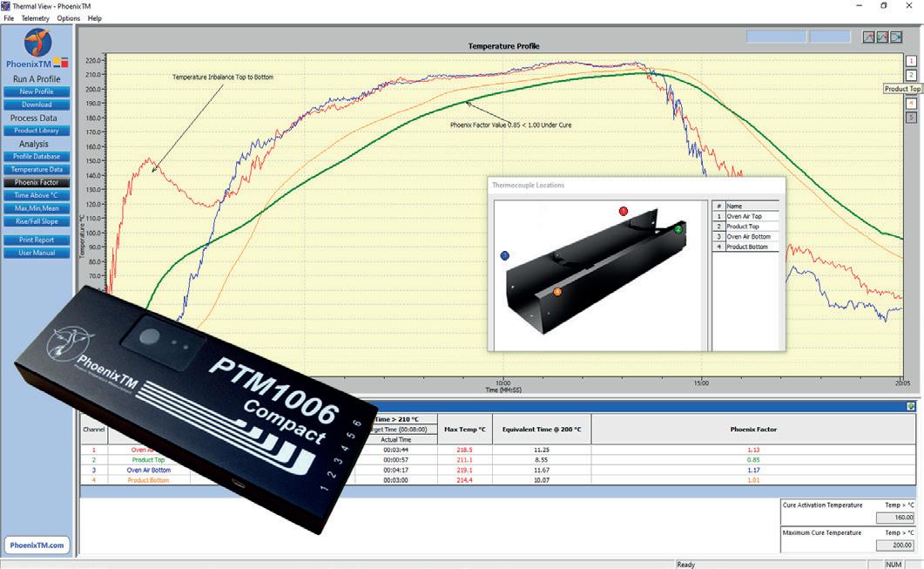Click red thermocouple marker 1 on product image
924x569 pixels.
[624, 211]
